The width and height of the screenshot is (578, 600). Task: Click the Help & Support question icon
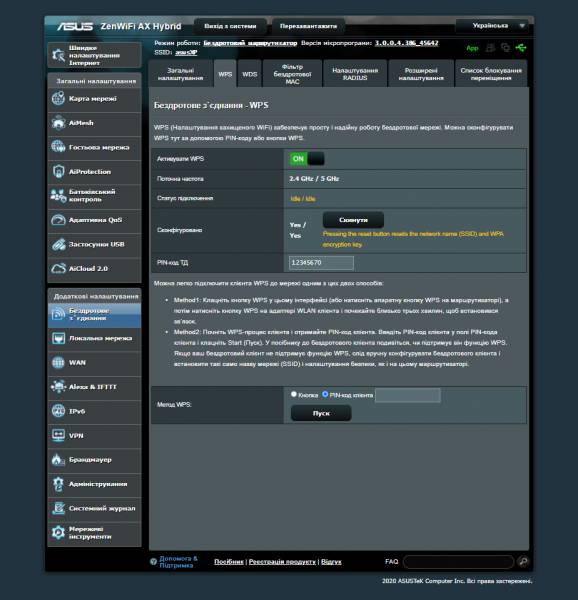(x=153, y=561)
